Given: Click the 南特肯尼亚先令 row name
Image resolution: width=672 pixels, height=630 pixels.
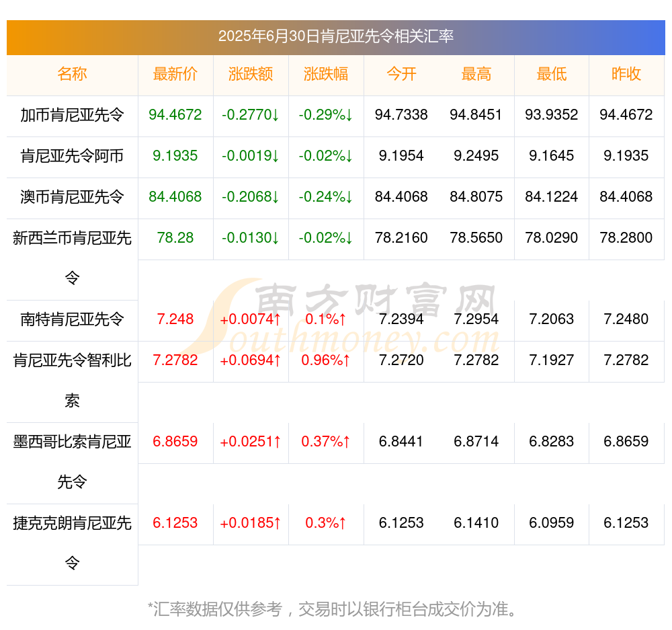Looking at the screenshot, I should click(72, 319).
